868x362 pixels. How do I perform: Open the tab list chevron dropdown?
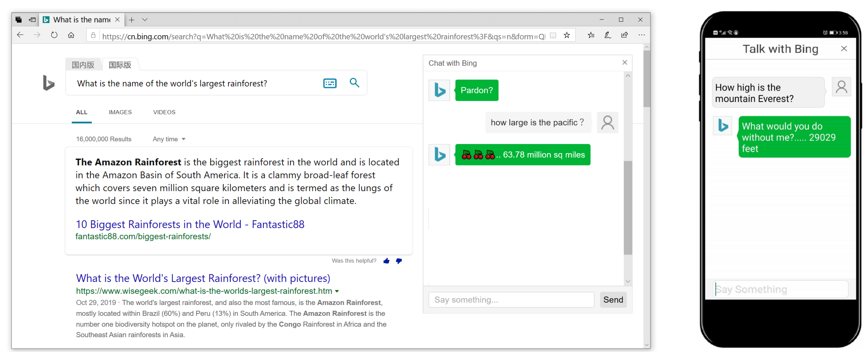point(145,20)
